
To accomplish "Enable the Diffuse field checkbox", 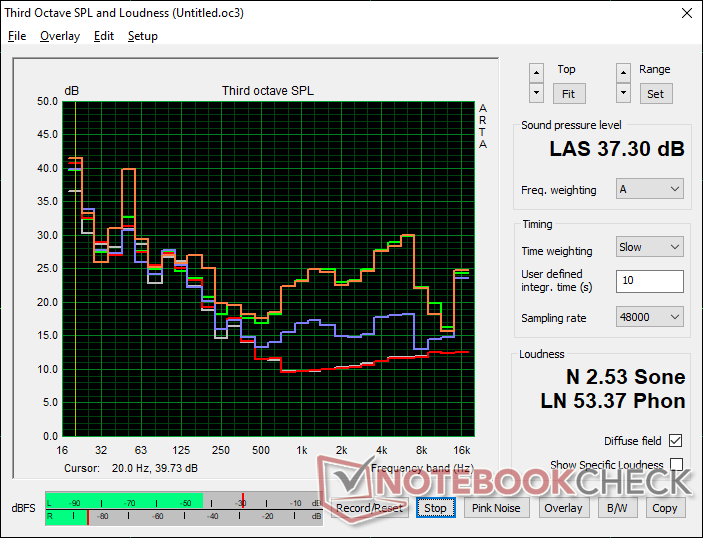I will pyautogui.click(x=676, y=441).
